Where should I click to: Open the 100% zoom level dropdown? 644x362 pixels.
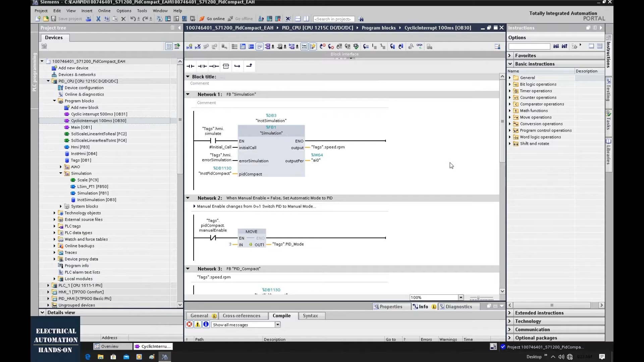point(461,297)
